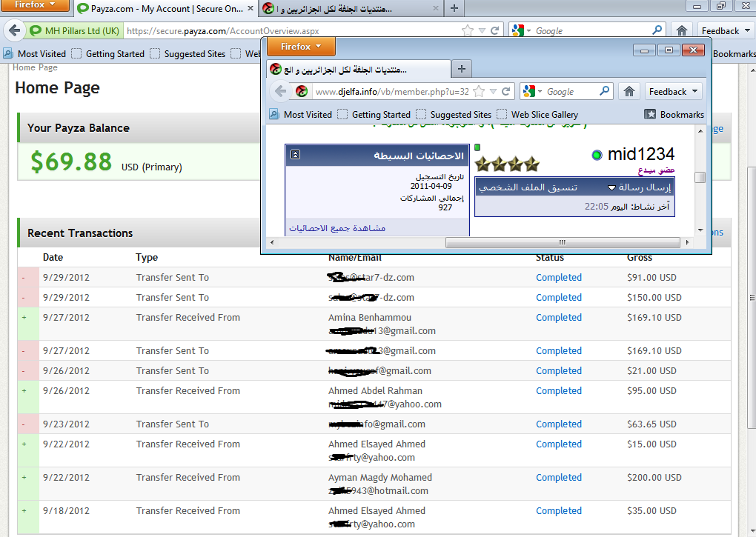The image size is (756, 537).
Task: Expand the Feedback dropdown in the Payza window
Action: pyautogui.click(x=726, y=31)
